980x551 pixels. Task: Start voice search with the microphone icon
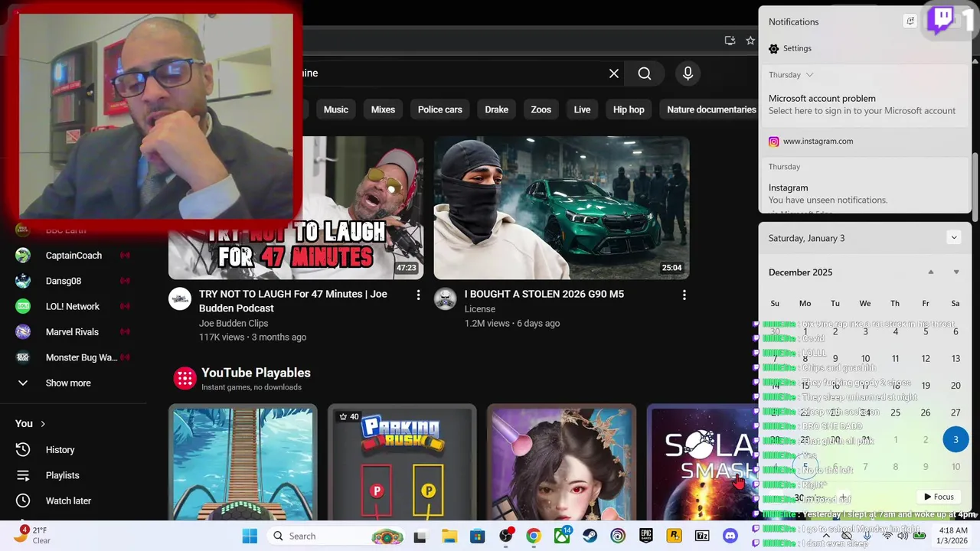(x=688, y=73)
